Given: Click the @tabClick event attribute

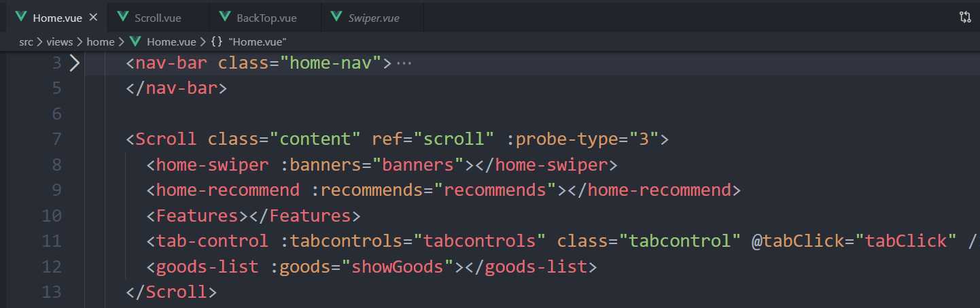Looking at the screenshot, I should [x=797, y=241].
